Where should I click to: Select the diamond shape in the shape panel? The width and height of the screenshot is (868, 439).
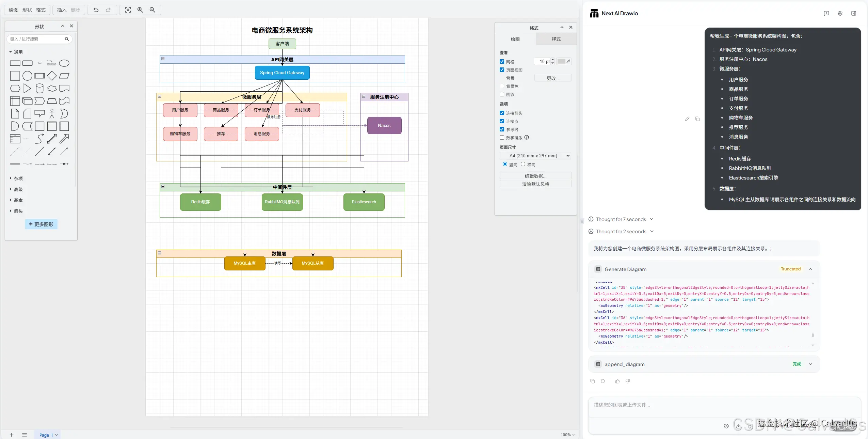pos(52,76)
